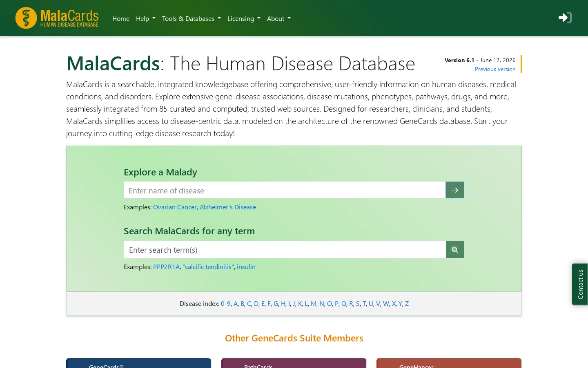This screenshot has width=588, height=368.
Task: Open disease index letter G
Action: coord(276,303)
